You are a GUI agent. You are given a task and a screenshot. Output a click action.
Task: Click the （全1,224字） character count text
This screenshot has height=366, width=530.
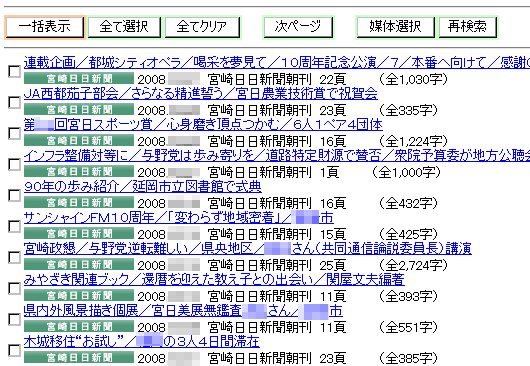[413, 141]
